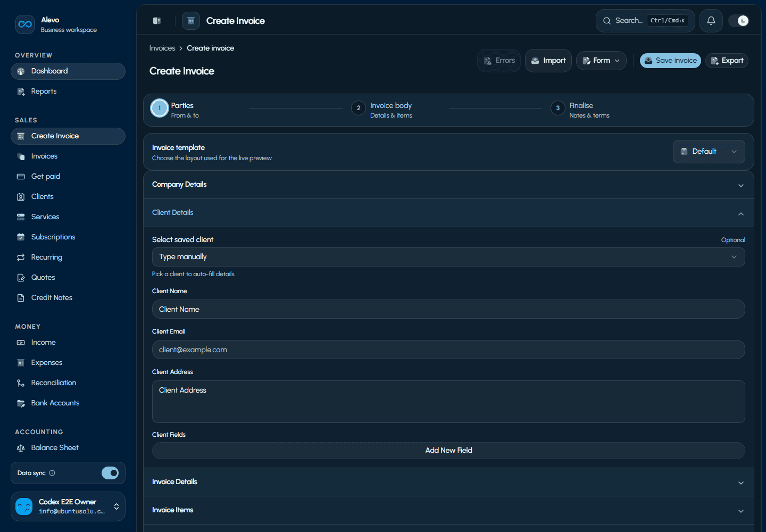Click the Clients sidebar icon
Viewport: 766px width, 532px height.
click(x=21, y=197)
